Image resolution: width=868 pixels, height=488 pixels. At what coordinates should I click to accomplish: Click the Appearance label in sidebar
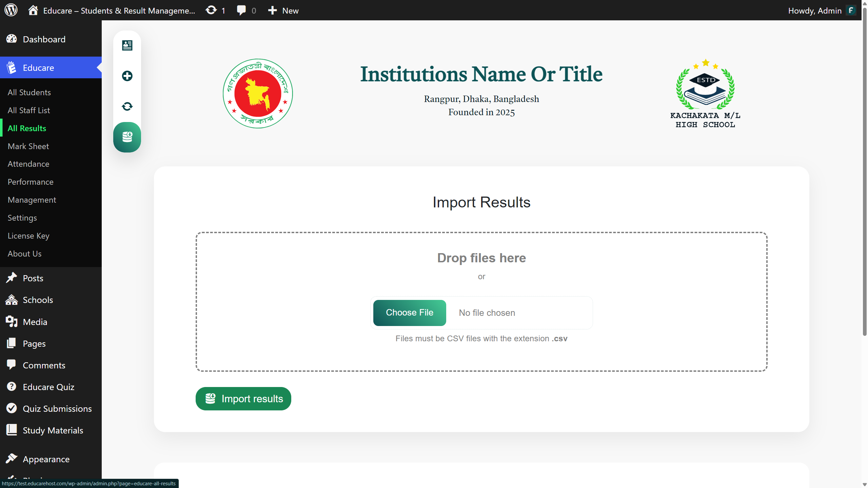click(46, 459)
